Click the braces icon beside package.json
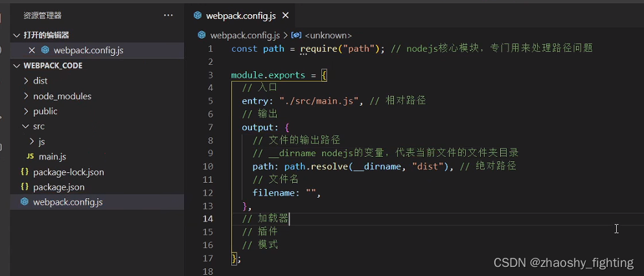The width and height of the screenshot is (644, 276). [25, 187]
